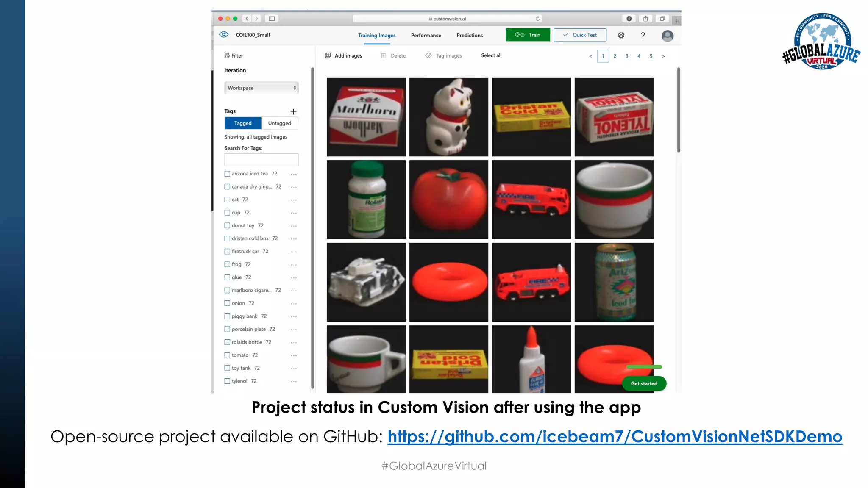
Task: Show Untagged images
Action: coord(280,123)
